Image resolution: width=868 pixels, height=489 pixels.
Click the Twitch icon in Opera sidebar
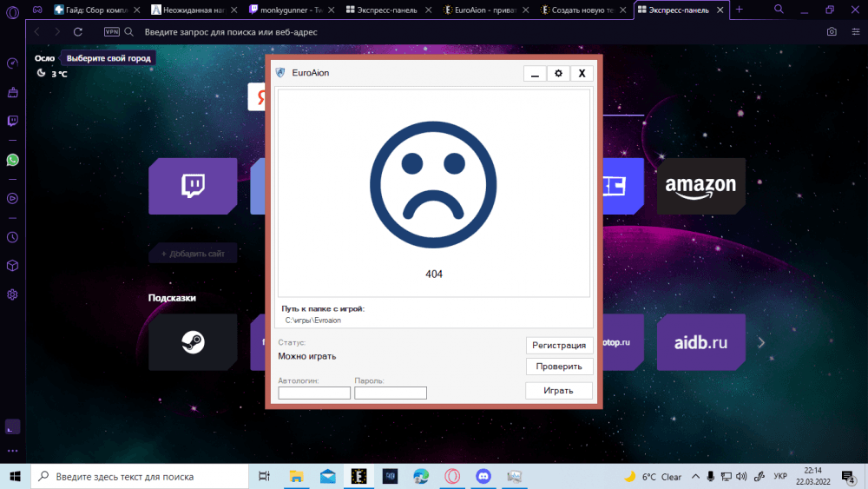point(12,122)
